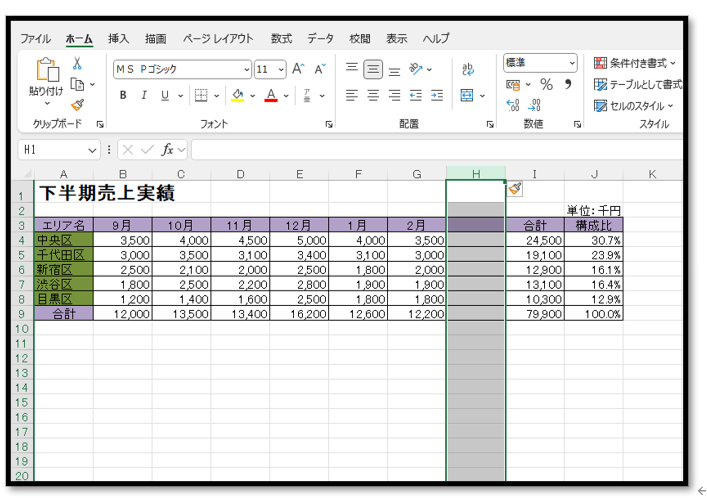Increase decimal places icon

pos(513,105)
